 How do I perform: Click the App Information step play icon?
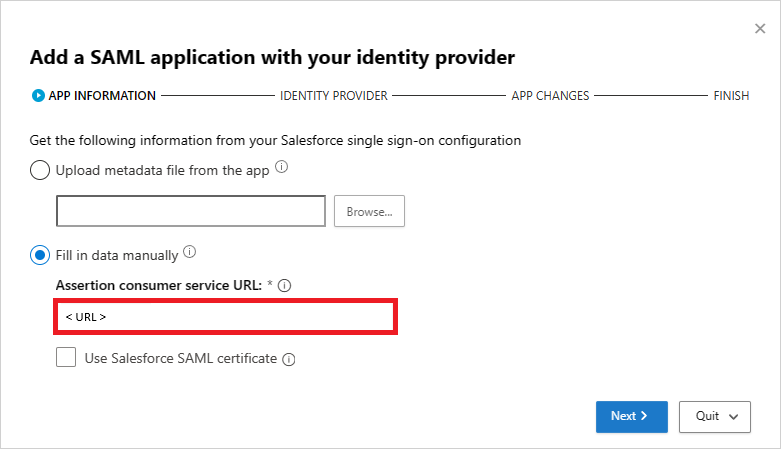coord(38,96)
